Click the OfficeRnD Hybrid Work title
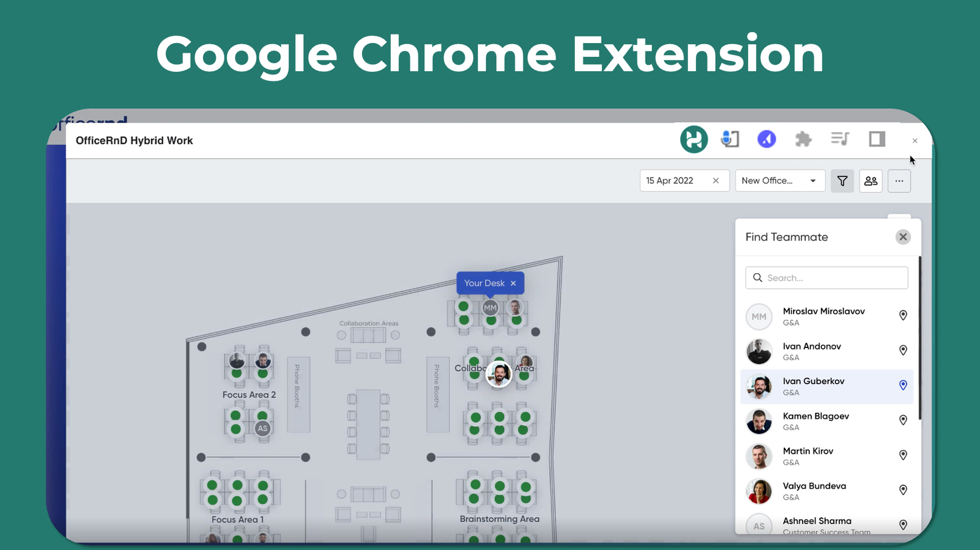980x550 pixels. 134,140
